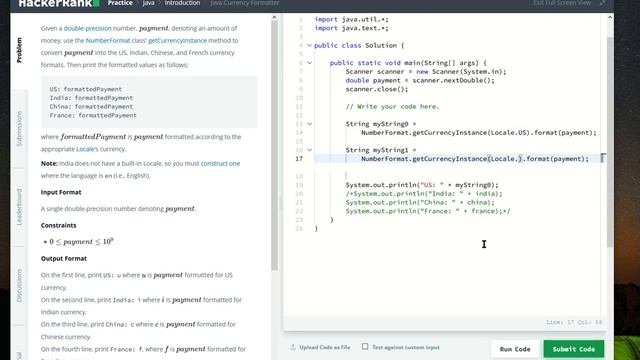Click the exit full screen arrows icon
This screenshot has width=640, height=360.
(602, 3)
